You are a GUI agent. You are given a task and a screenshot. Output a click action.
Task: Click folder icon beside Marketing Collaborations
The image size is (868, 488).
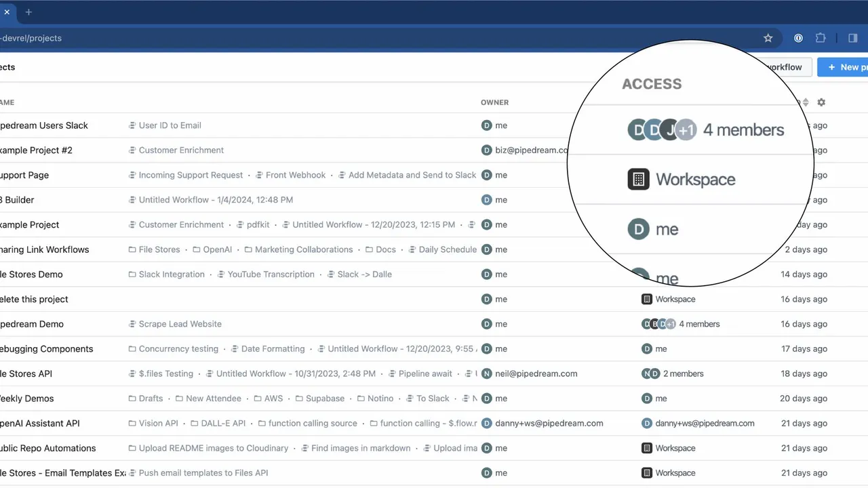[248, 249]
